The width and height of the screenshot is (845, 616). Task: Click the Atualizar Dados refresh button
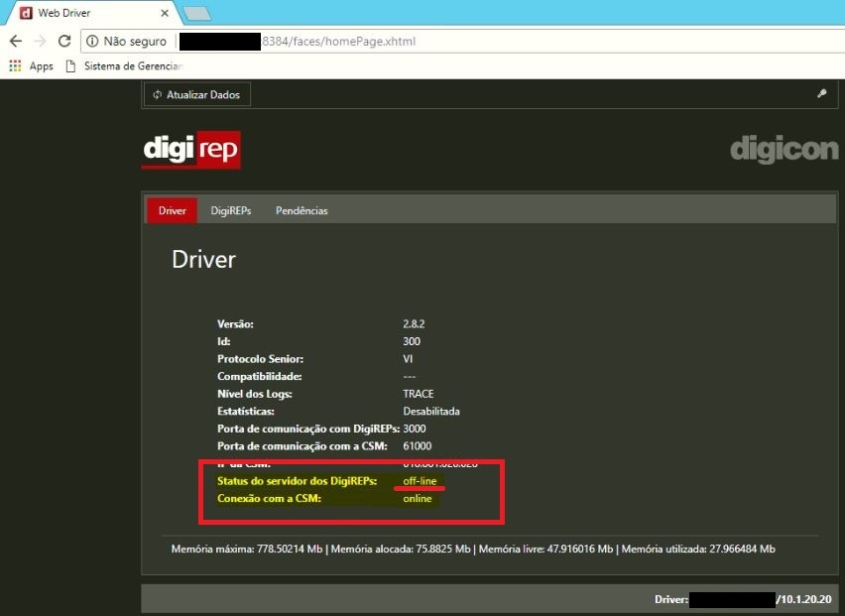(197, 94)
